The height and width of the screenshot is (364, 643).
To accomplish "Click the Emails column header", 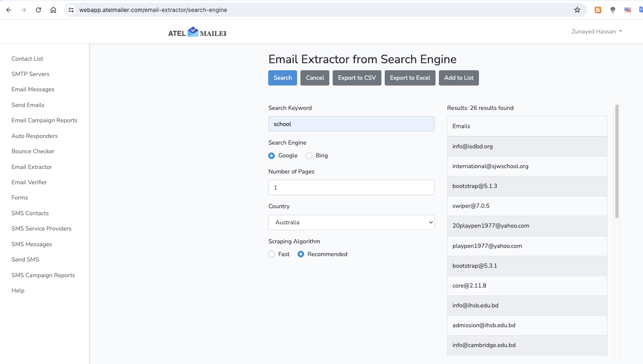I will [527, 126].
